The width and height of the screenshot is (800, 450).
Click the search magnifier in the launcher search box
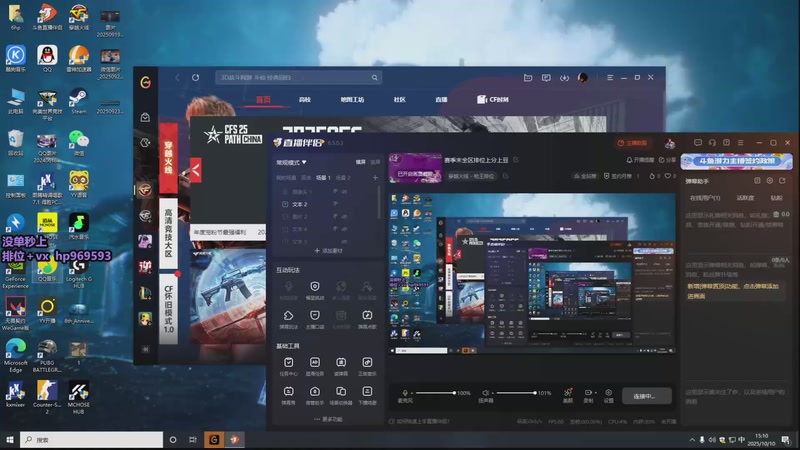374,78
